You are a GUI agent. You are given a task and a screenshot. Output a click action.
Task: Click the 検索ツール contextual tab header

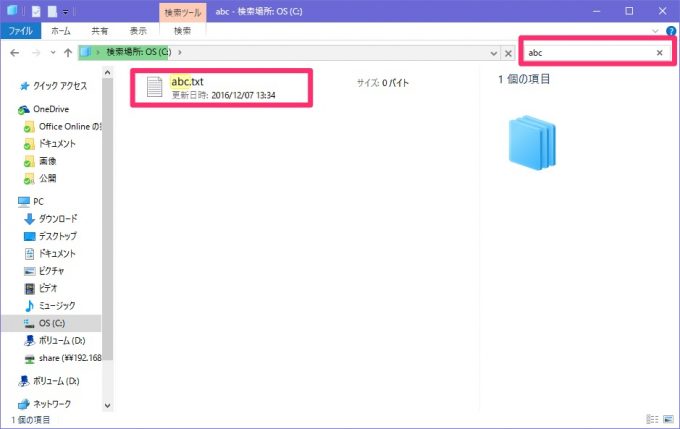[x=183, y=12]
